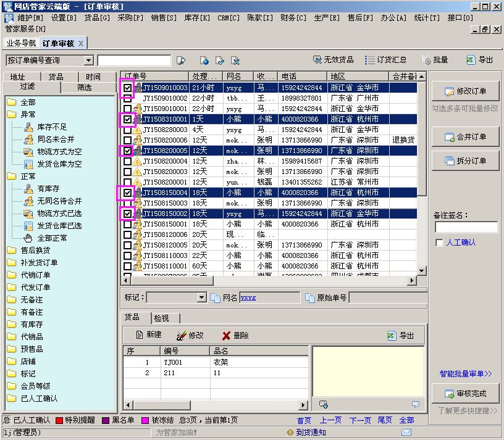Click 合并订单 button
This screenshot has width=504, height=440.
pyautogui.click(x=466, y=137)
